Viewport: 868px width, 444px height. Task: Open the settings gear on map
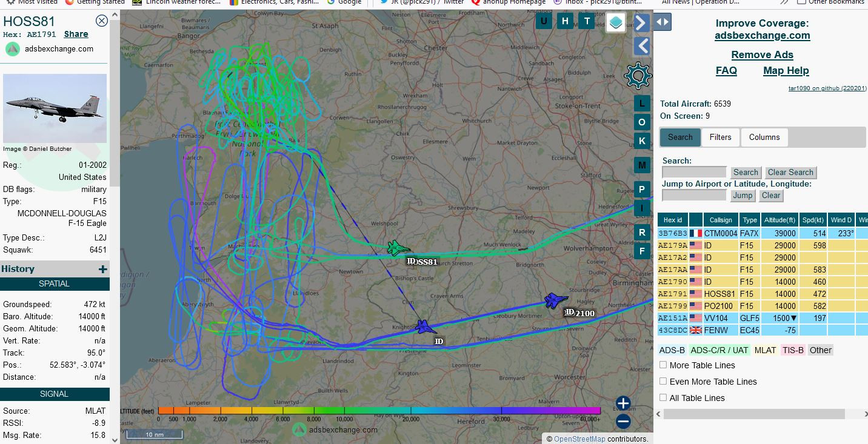click(638, 76)
